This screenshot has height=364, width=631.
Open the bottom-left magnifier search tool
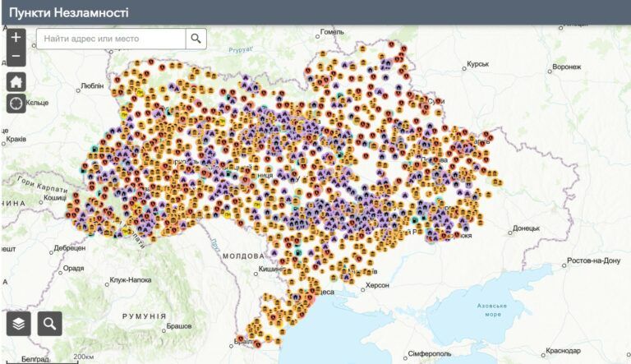click(50, 324)
